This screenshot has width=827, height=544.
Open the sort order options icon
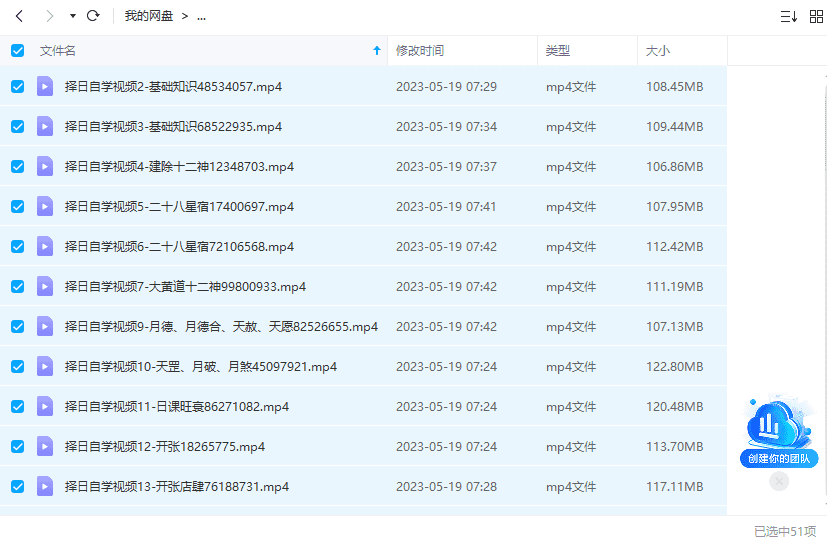pos(788,16)
